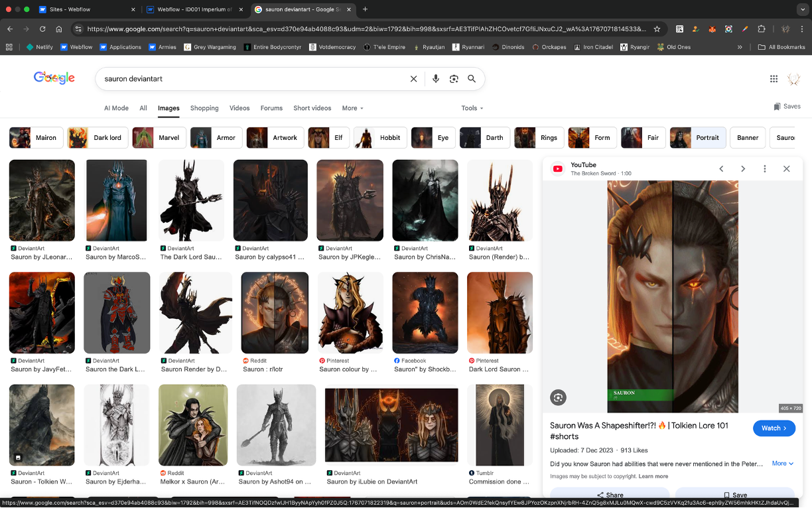The height and width of the screenshot is (508, 812).
Task: Open the three-dot menu in preview panel
Action: click(x=764, y=168)
